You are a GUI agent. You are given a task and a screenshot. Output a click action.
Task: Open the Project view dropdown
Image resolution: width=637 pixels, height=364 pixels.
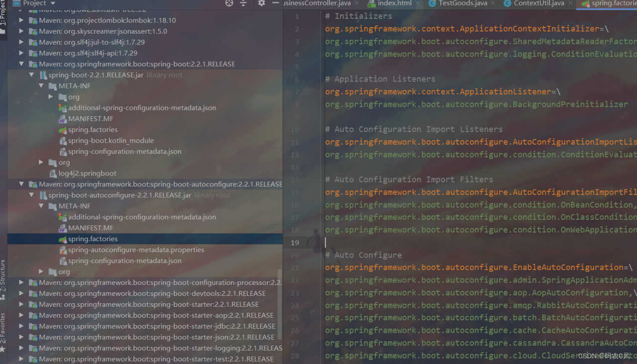point(53,3)
